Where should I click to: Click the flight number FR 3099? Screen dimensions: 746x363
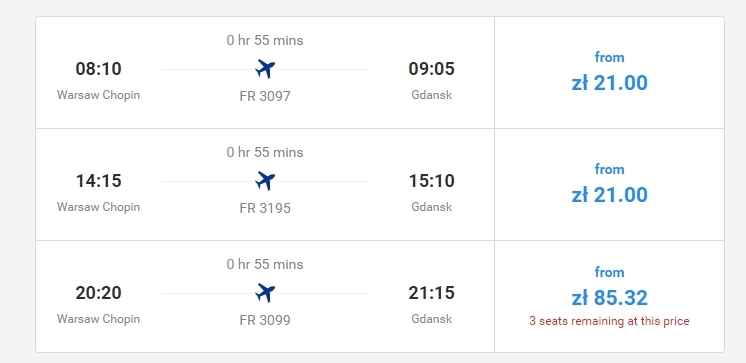[x=265, y=320]
